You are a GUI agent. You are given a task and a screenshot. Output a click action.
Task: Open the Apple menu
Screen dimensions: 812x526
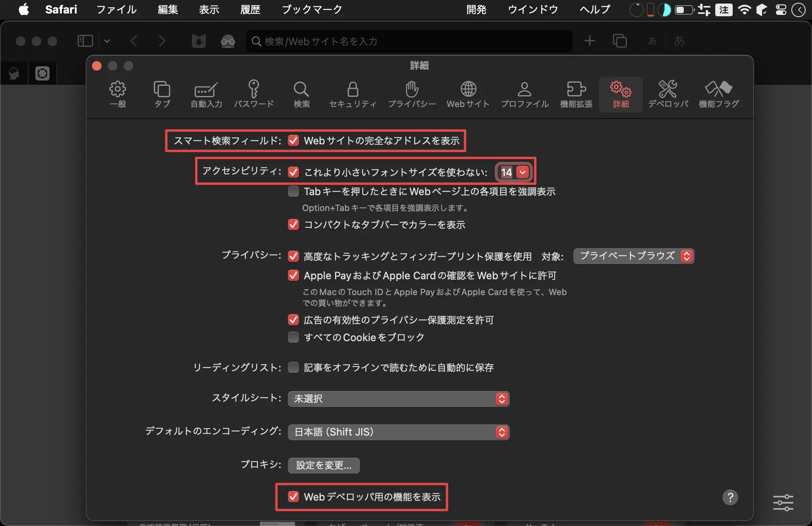click(24, 9)
